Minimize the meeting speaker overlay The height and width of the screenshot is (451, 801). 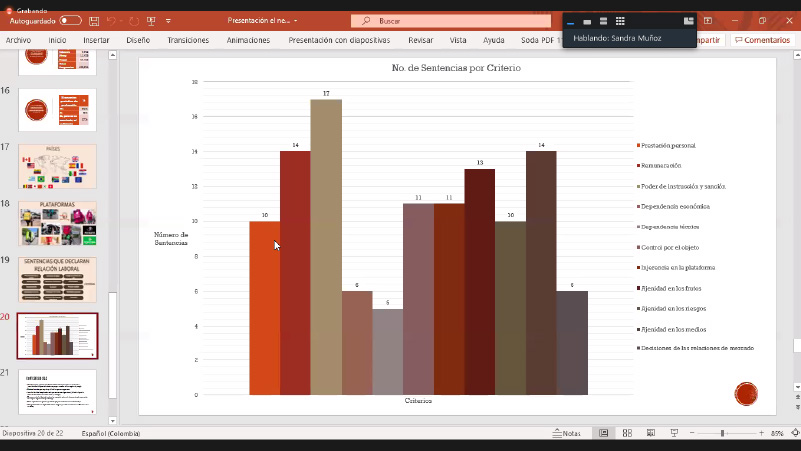[571, 21]
